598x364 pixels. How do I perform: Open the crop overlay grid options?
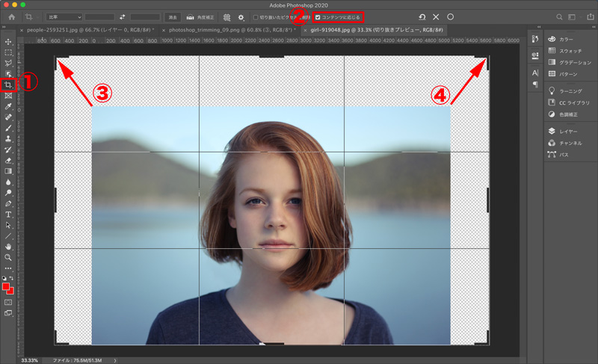(x=227, y=17)
